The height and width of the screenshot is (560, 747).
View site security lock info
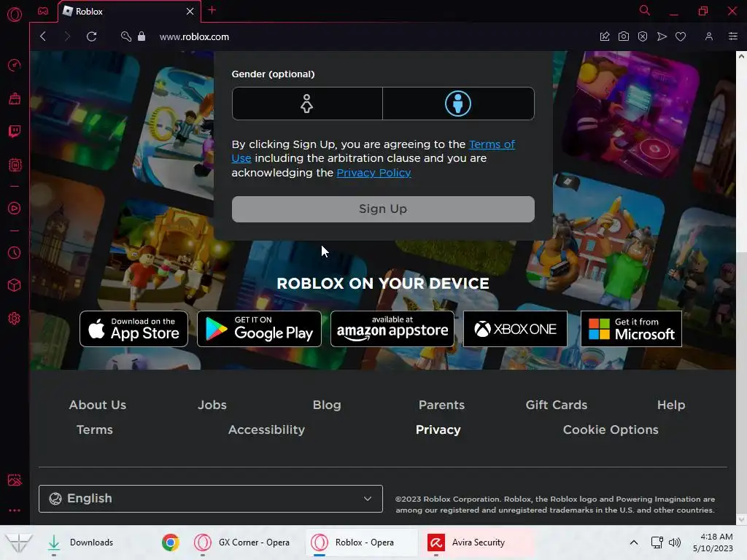[142, 36]
